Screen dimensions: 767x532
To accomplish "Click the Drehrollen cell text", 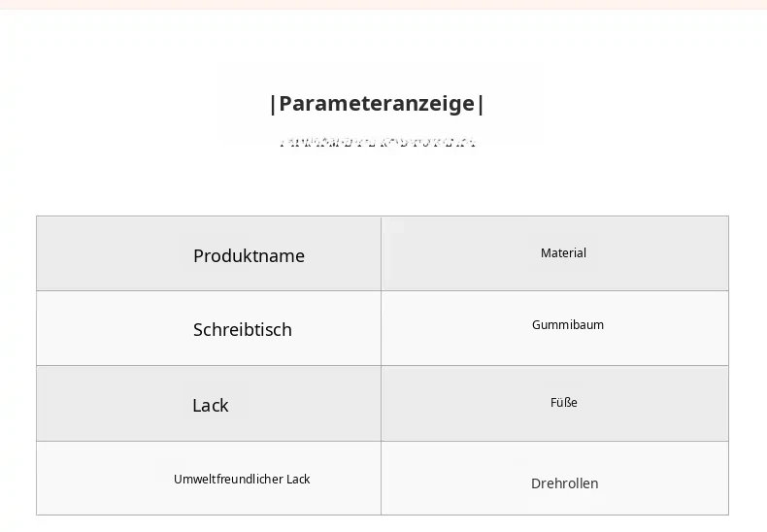I will click(564, 483).
